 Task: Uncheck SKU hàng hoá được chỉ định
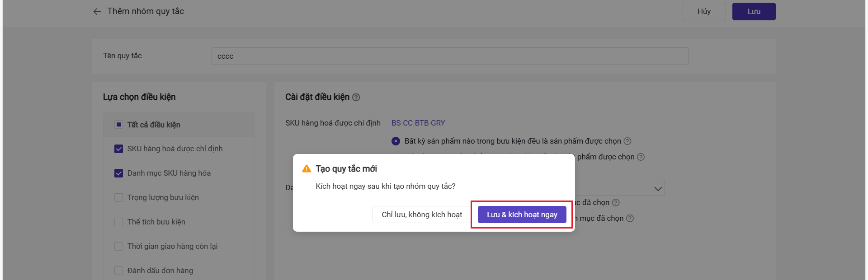tap(118, 149)
